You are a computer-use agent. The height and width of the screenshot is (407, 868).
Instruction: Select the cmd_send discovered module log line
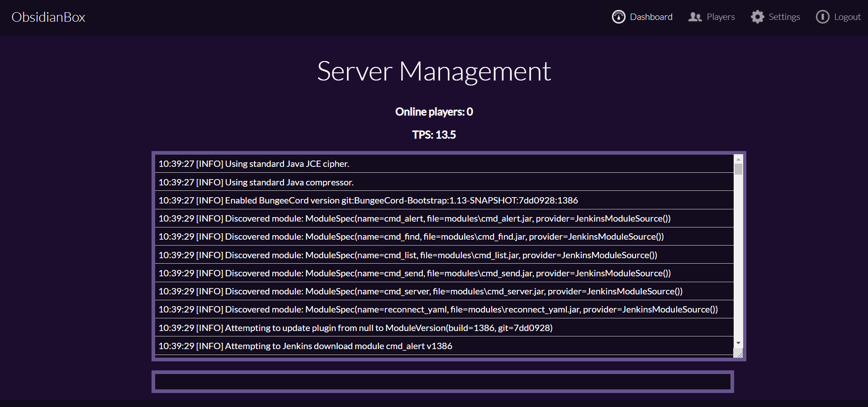tap(444, 273)
